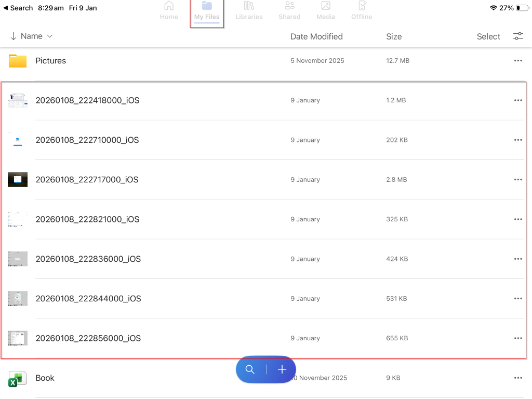
Task: Open the Home tab
Action: pyautogui.click(x=169, y=10)
